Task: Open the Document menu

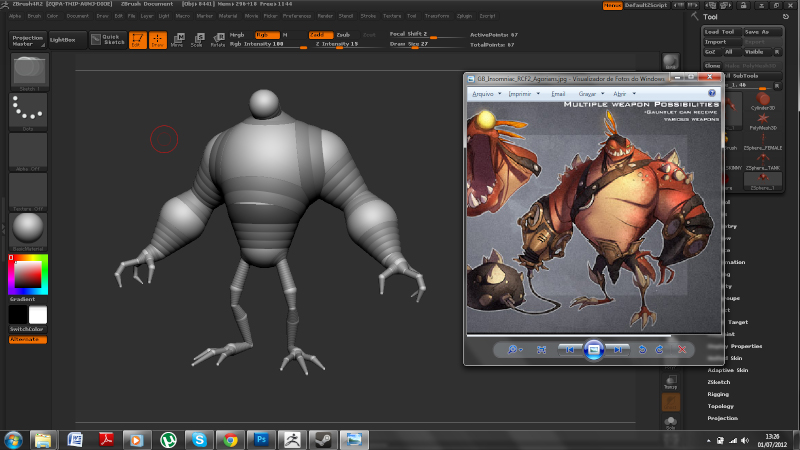Action: (78, 16)
